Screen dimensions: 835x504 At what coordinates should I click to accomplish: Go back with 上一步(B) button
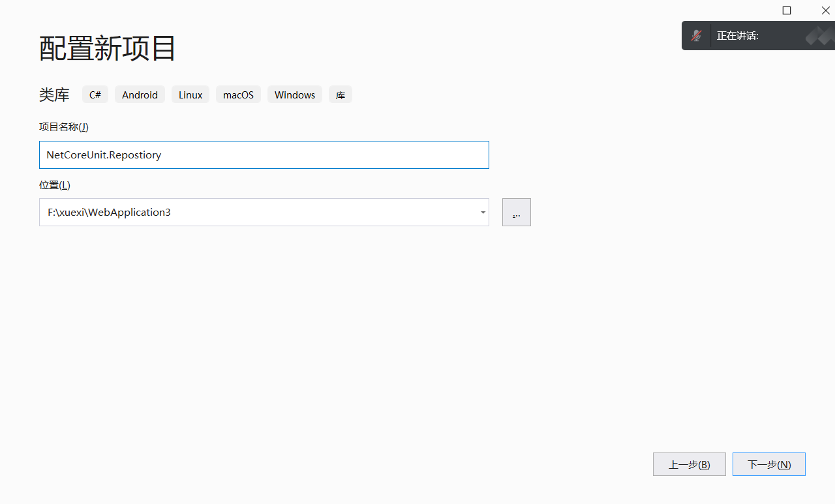pyautogui.click(x=690, y=464)
